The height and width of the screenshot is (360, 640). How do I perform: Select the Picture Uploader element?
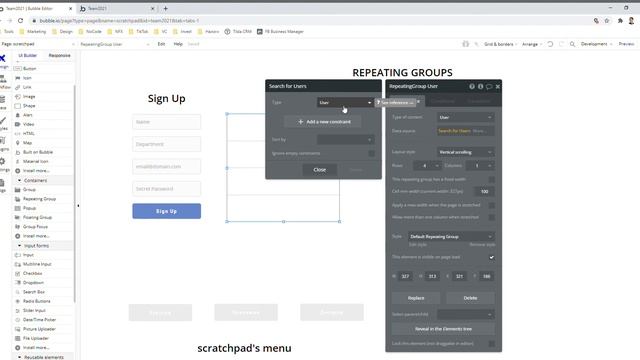39,329
